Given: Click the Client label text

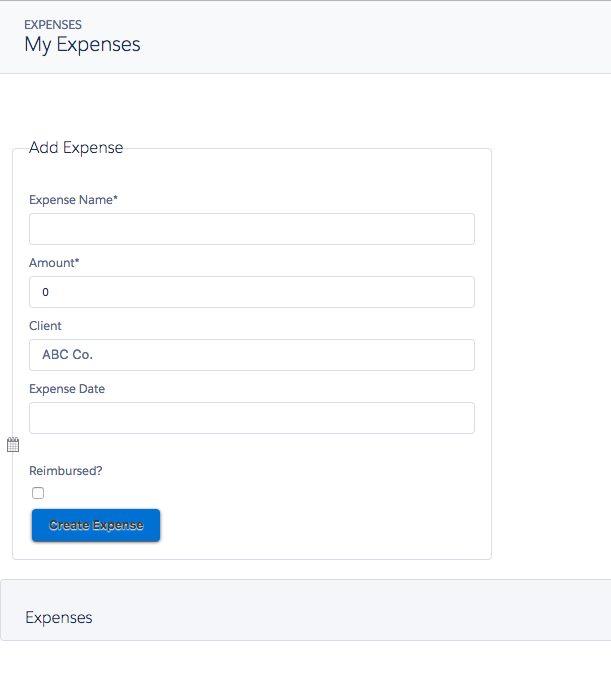Looking at the screenshot, I should pos(45,326).
